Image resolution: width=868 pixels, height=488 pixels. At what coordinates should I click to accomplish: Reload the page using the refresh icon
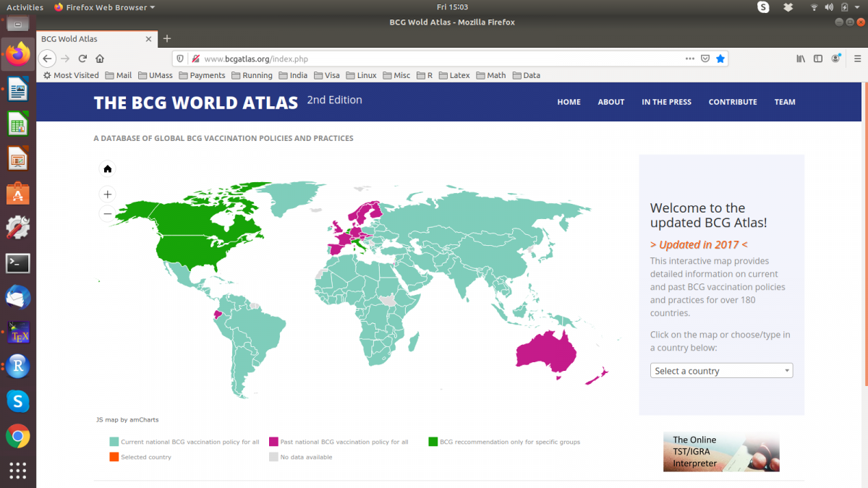82,59
